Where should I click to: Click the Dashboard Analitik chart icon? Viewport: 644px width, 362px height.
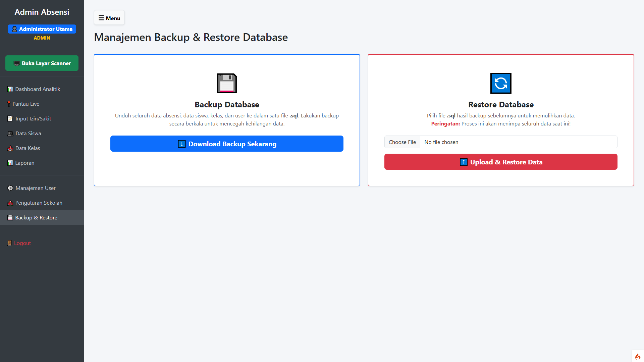pyautogui.click(x=10, y=89)
